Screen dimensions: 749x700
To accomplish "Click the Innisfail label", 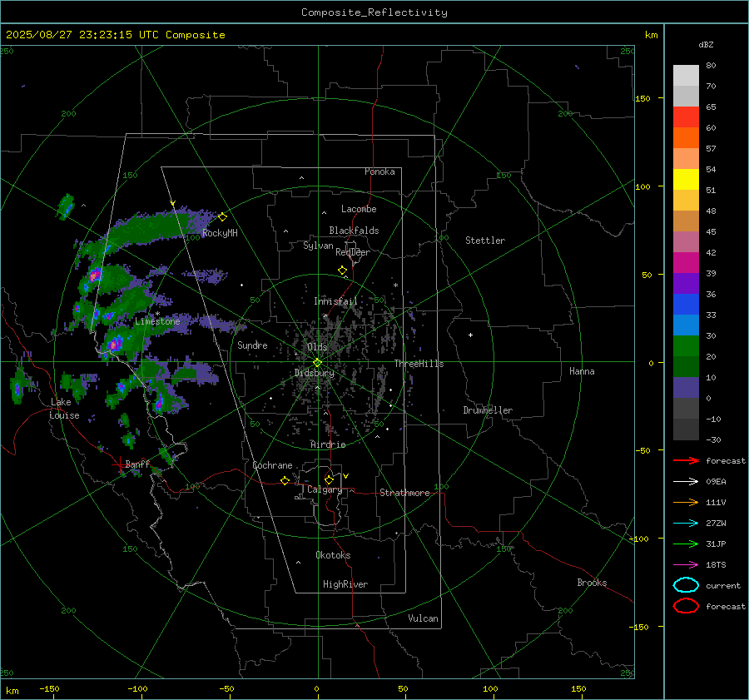I will (335, 301).
